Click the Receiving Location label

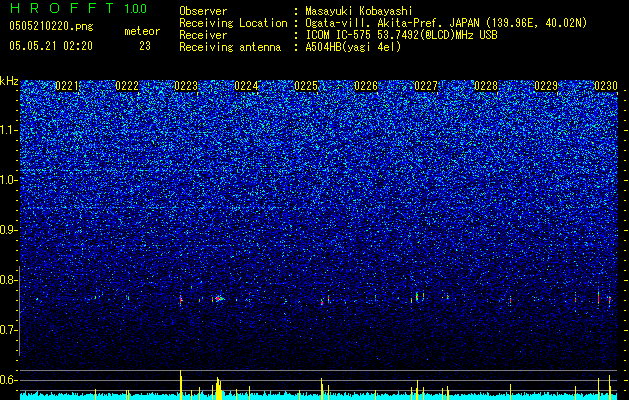233,23
